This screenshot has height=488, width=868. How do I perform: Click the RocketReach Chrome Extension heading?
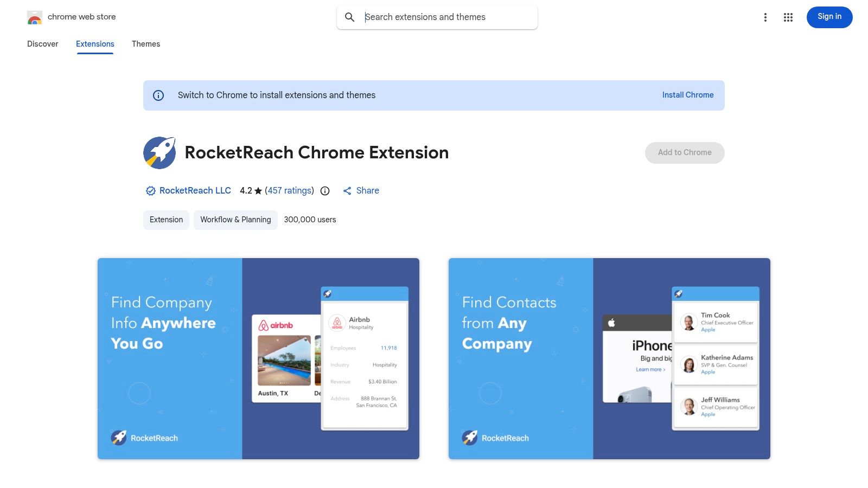317,153
